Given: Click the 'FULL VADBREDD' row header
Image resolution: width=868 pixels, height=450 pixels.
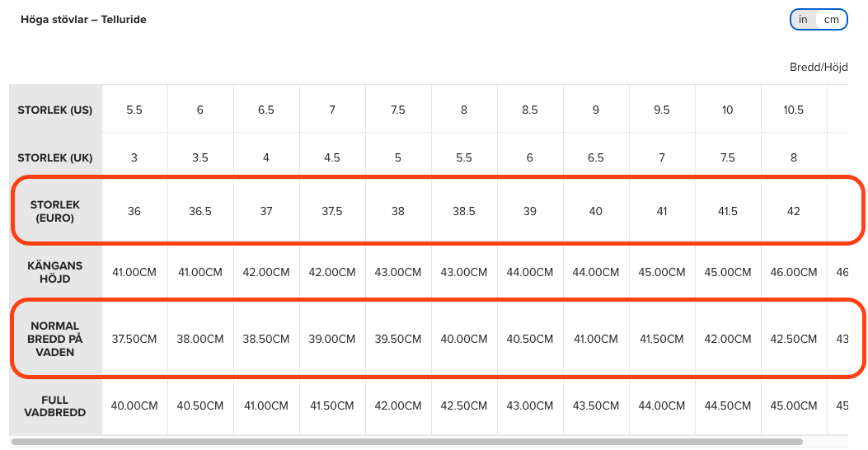Looking at the screenshot, I should point(55,405).
